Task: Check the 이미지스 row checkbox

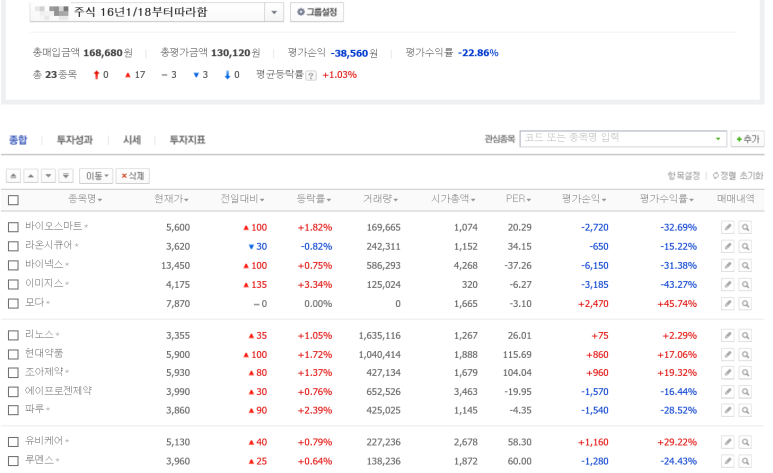Action: click(x=13, y=285)
